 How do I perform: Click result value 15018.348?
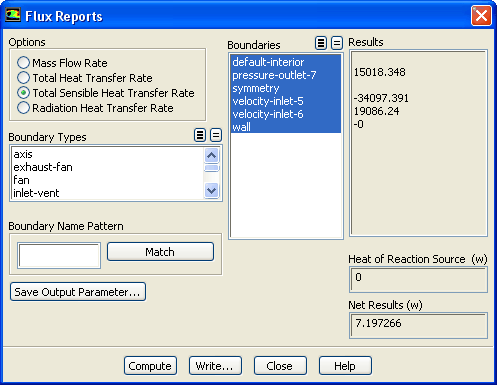click(379, 72)
